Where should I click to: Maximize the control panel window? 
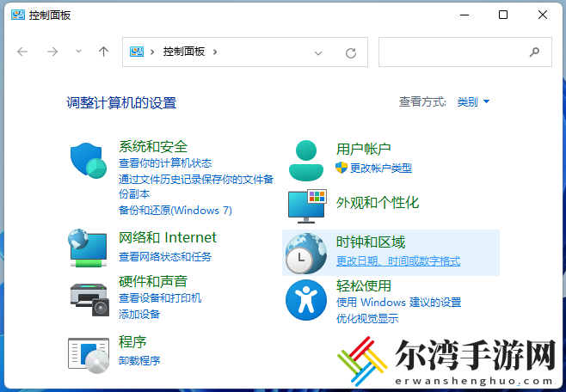pos(503,15)
